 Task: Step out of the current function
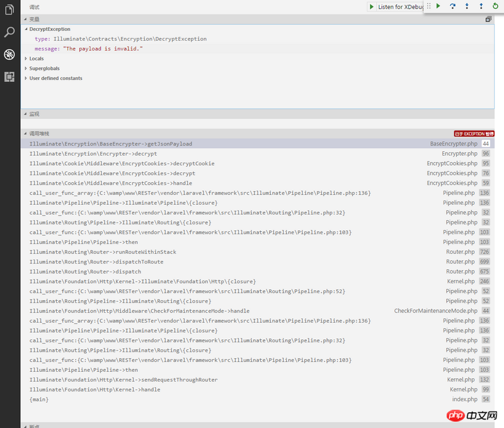(x=481, y=6)
